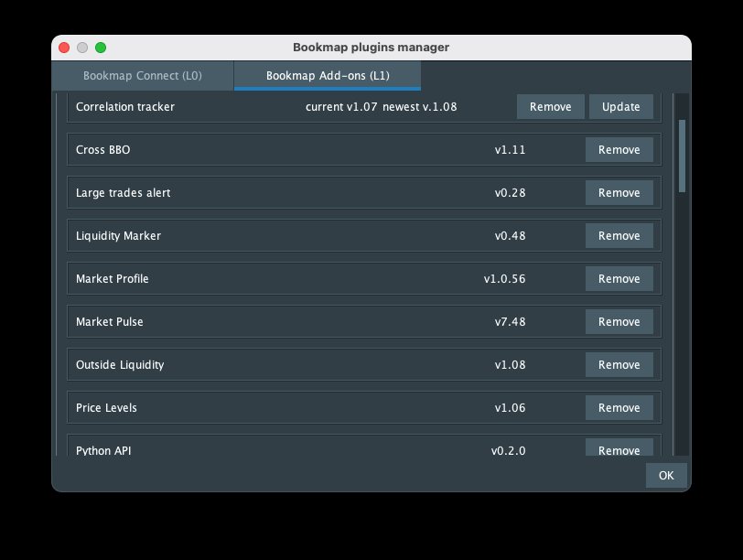Remove the Price Levels add-on
Image resolution: width=743 pixels, height=560 pixels.
click(x=619, y=407)
